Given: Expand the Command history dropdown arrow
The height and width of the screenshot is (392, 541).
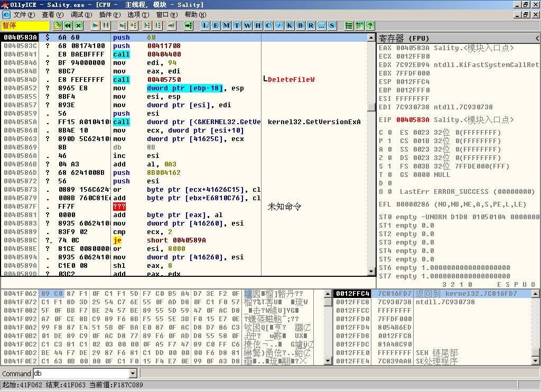Looking at the screenshot, I should [133, 374].
